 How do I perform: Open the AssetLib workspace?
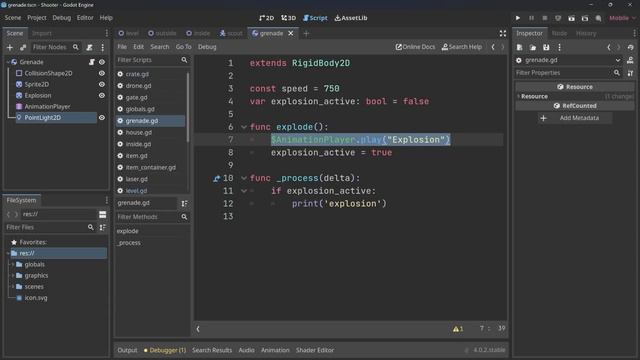pyautogui.click(x=351, y=18)
